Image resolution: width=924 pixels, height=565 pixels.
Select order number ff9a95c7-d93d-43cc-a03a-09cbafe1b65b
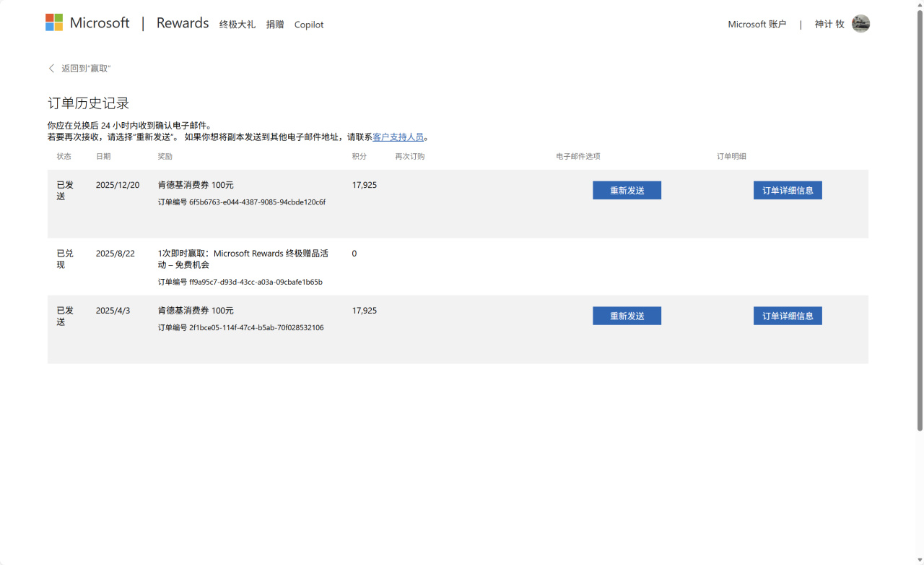(256, 282)
